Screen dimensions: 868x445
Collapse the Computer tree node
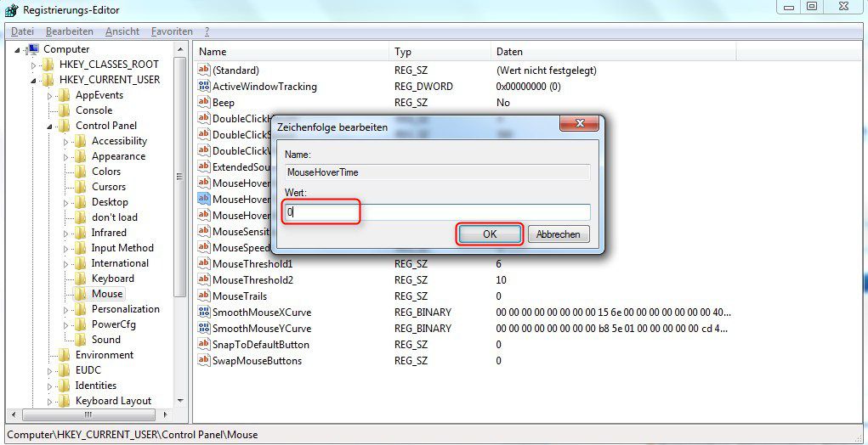17,50
